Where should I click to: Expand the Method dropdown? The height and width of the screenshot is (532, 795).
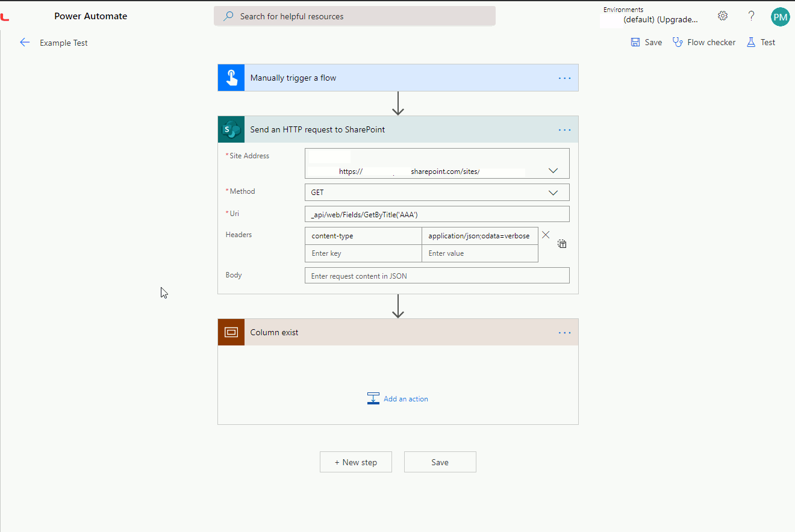[x=553, y=193]
